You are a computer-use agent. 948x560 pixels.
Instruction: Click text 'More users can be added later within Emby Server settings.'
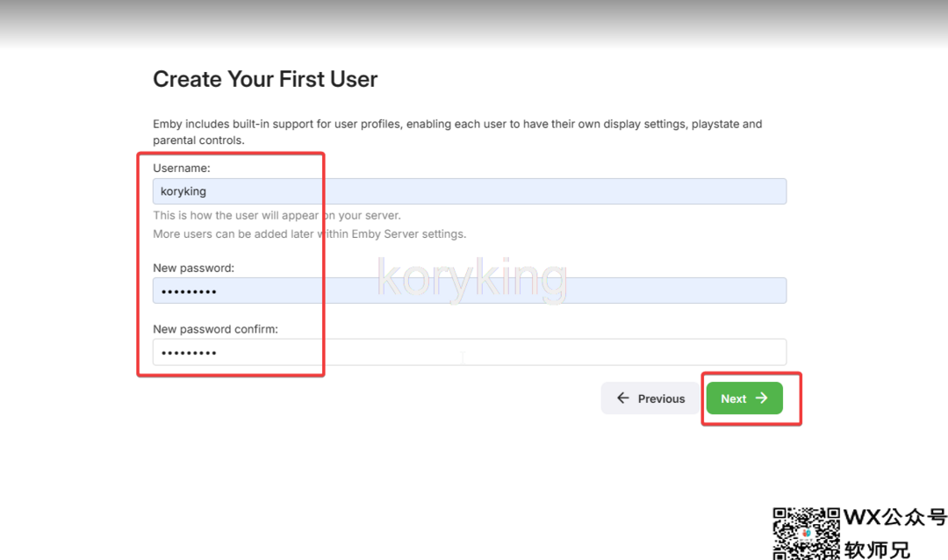pyautogui.click(x=310, y=234)
